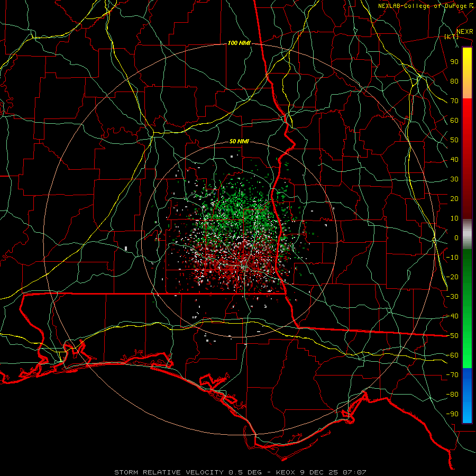Click the -60 value on velocity scale
The width and height of the screenshot is (476, 476).
[452, 355]
